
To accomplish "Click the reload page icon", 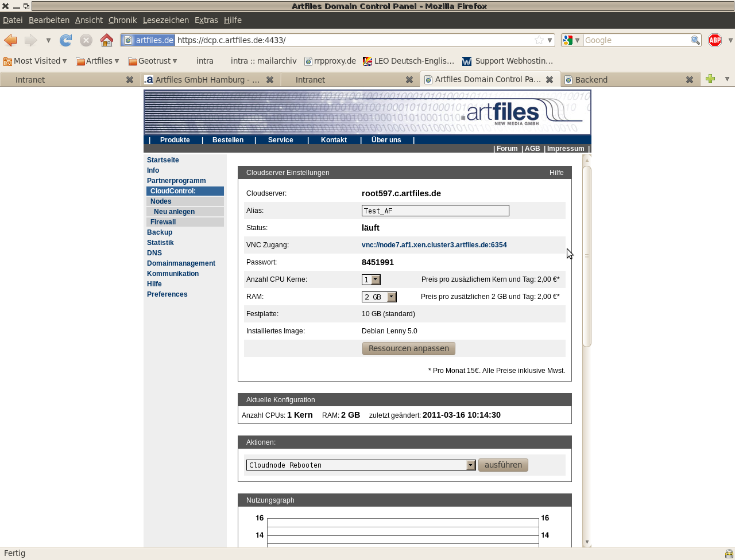I will click(x=66, y=40).
